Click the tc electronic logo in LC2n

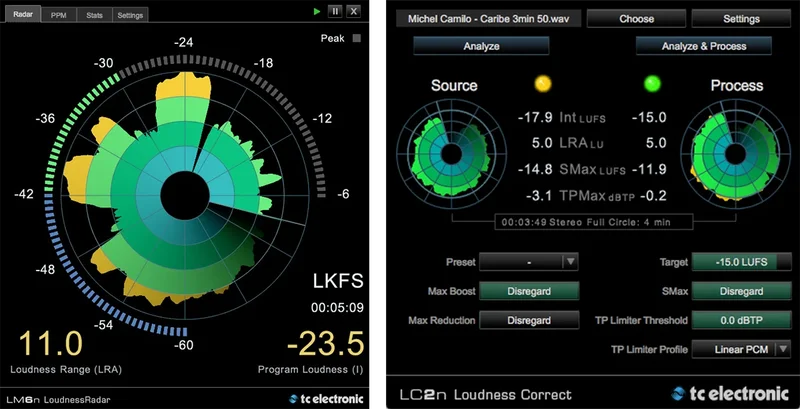730,394
